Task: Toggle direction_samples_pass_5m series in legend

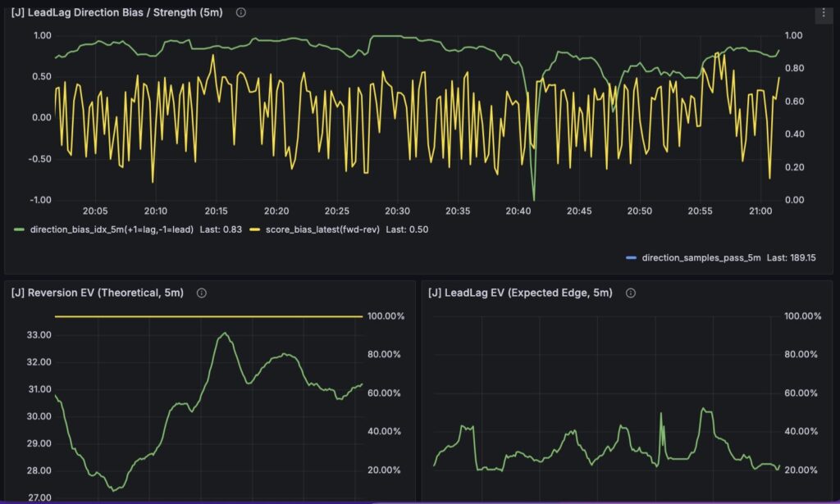Action: [701, 258]
